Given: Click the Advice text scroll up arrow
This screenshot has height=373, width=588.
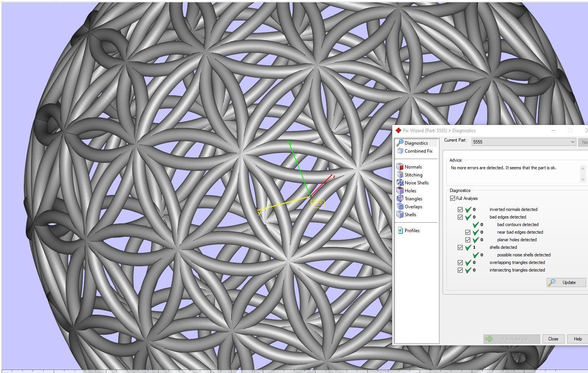Looking at the screenshot, I should click(583, 168).
